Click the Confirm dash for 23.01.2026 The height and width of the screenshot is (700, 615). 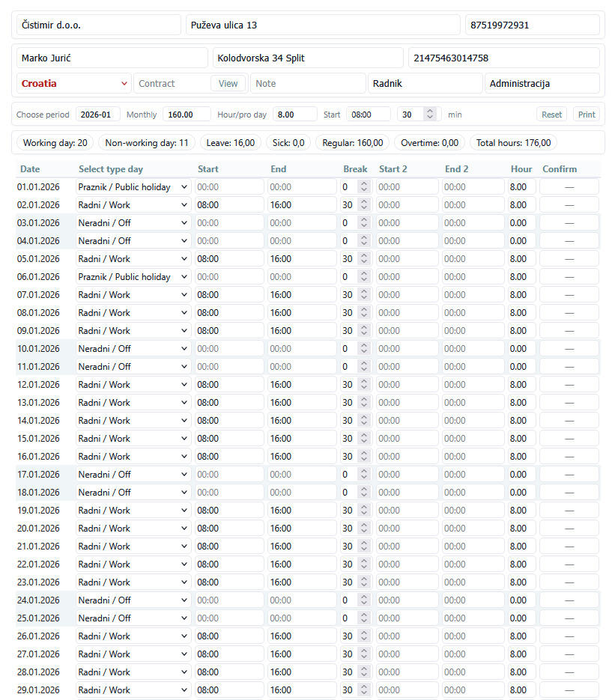(569, 582)
